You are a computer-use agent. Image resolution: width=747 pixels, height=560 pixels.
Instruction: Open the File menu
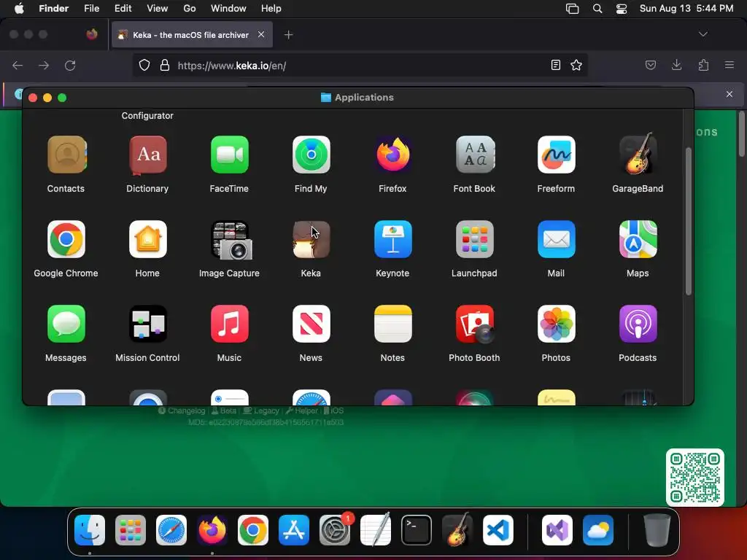(x=91, y=9)
